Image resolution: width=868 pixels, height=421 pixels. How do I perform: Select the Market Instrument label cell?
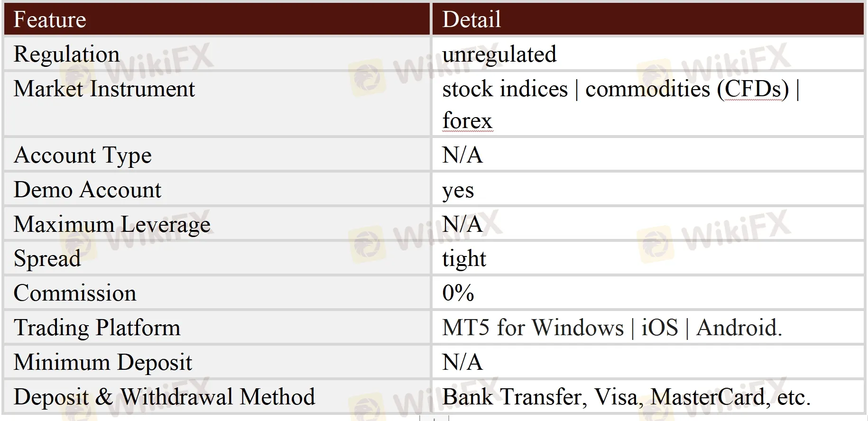point(104,89)
